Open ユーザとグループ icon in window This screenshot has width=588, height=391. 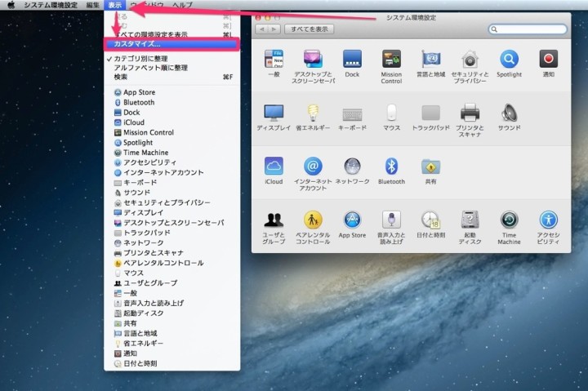(x=274, y=220)
